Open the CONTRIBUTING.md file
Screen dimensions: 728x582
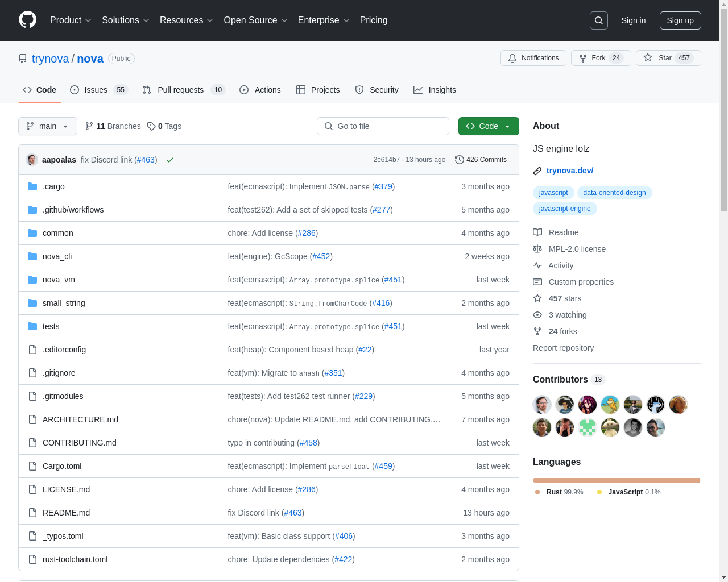tap(80, 443)
